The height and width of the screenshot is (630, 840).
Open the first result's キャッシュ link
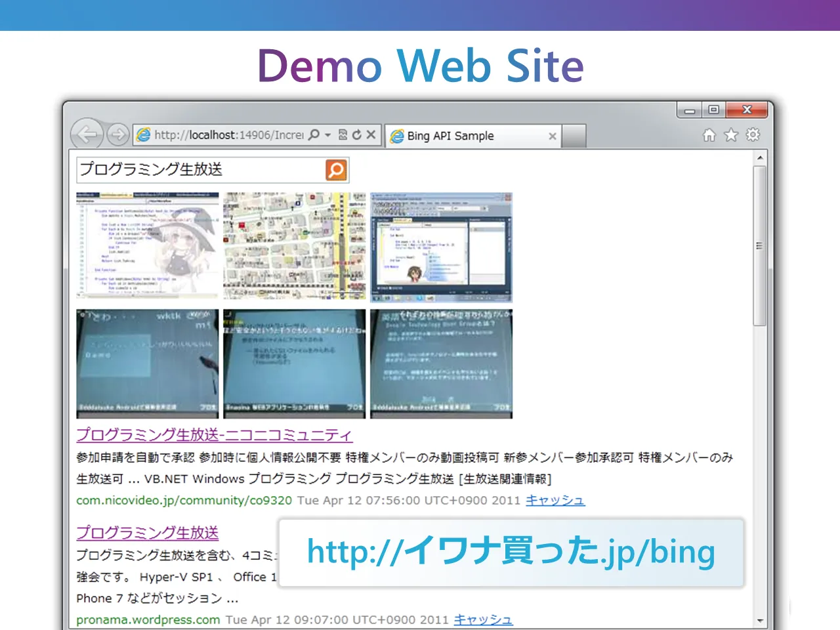coord(555,500)
